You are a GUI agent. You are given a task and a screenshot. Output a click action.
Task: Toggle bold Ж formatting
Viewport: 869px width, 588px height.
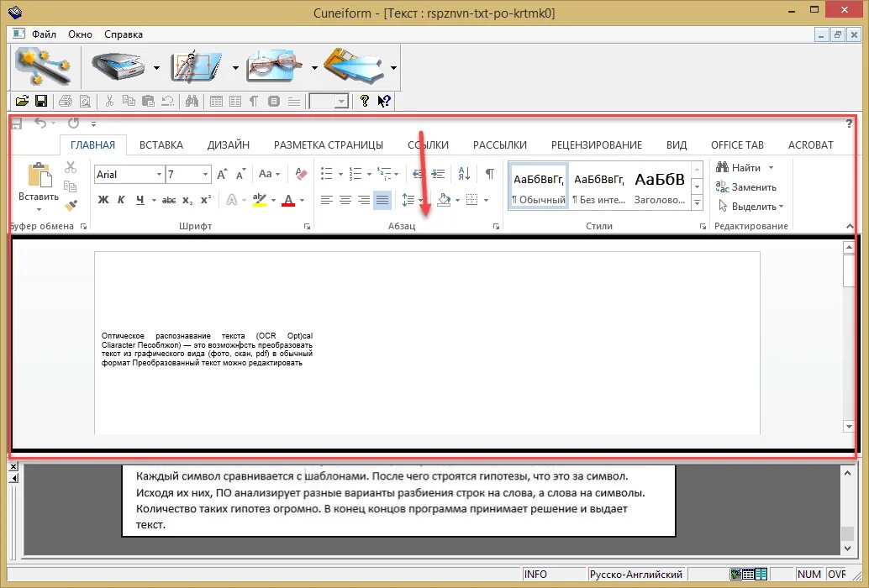click(103, 200)
